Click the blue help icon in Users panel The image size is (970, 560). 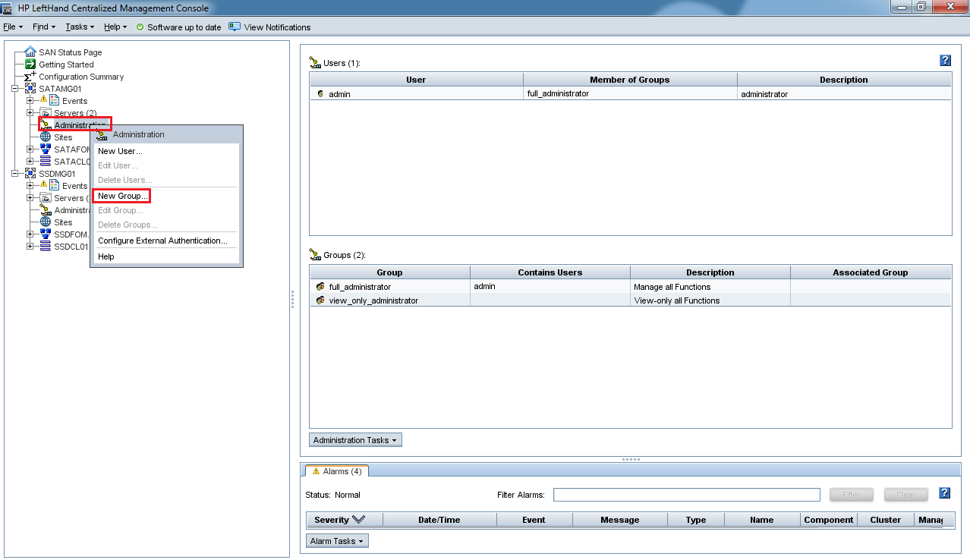click(945, 61)
